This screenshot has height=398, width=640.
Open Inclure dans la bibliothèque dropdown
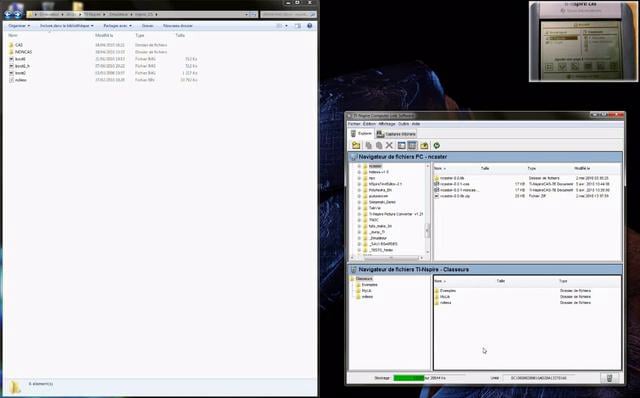67,26
